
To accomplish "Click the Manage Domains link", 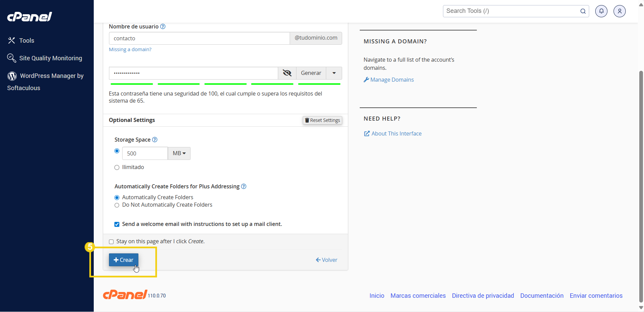I will pyautogui.click(x=392, y=80).
